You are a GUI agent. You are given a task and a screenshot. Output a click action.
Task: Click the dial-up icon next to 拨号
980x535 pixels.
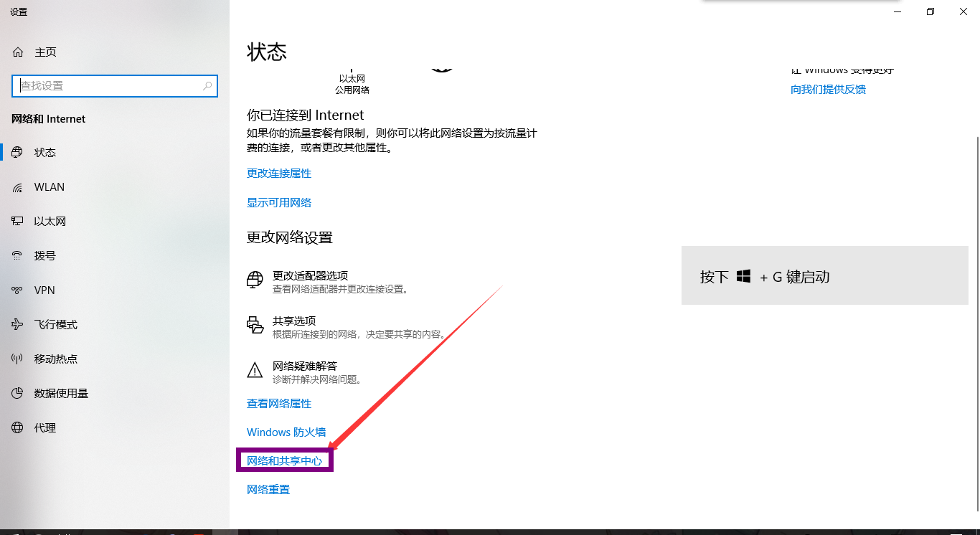pyautogui.click(x=18, y=256)
